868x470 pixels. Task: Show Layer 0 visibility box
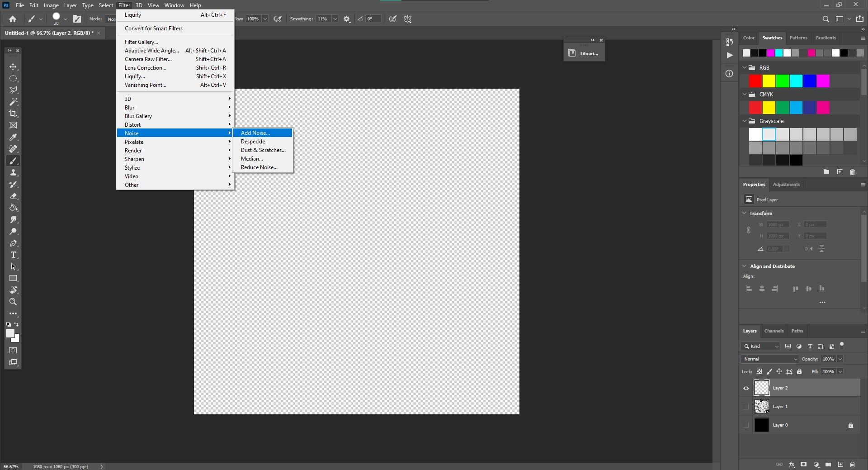click(x=746, y=425)
